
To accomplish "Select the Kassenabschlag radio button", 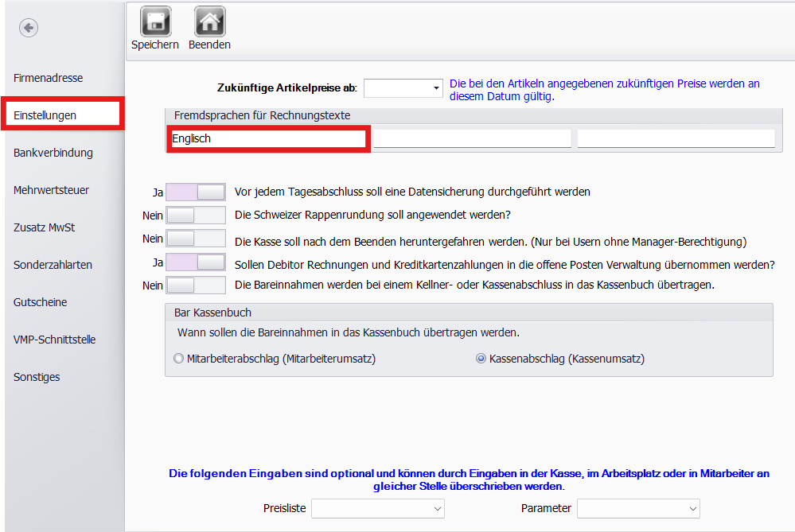I will 480,359.
